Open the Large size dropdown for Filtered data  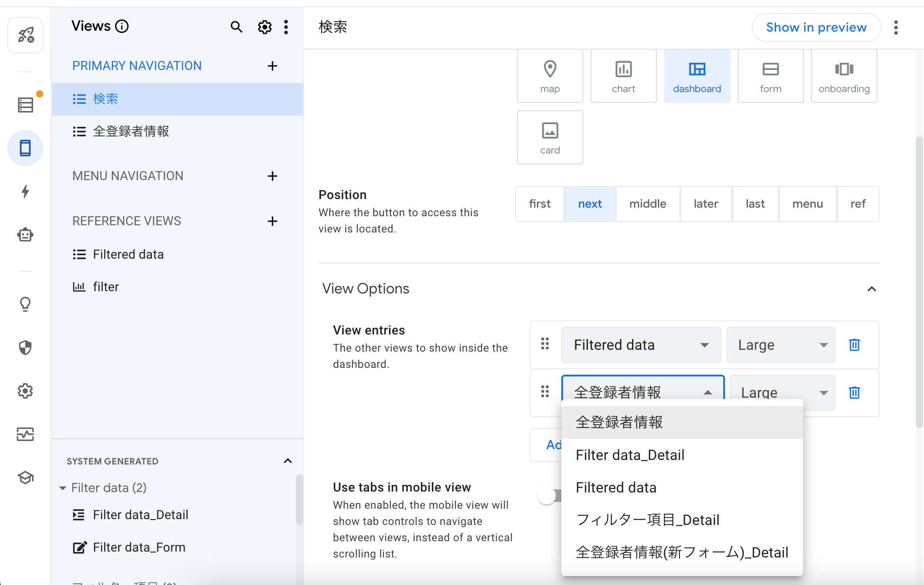pos(781,345)
